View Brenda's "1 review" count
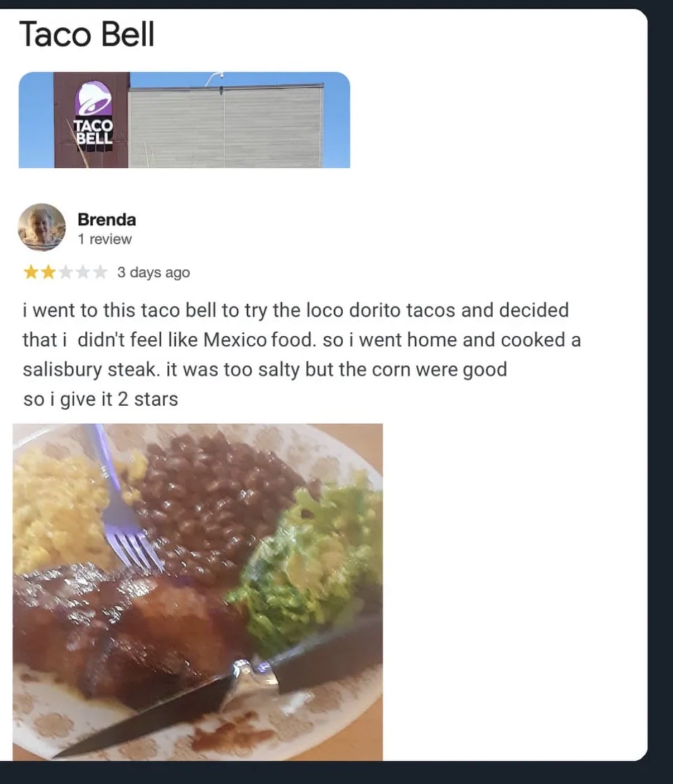 [x=104, y=239]
